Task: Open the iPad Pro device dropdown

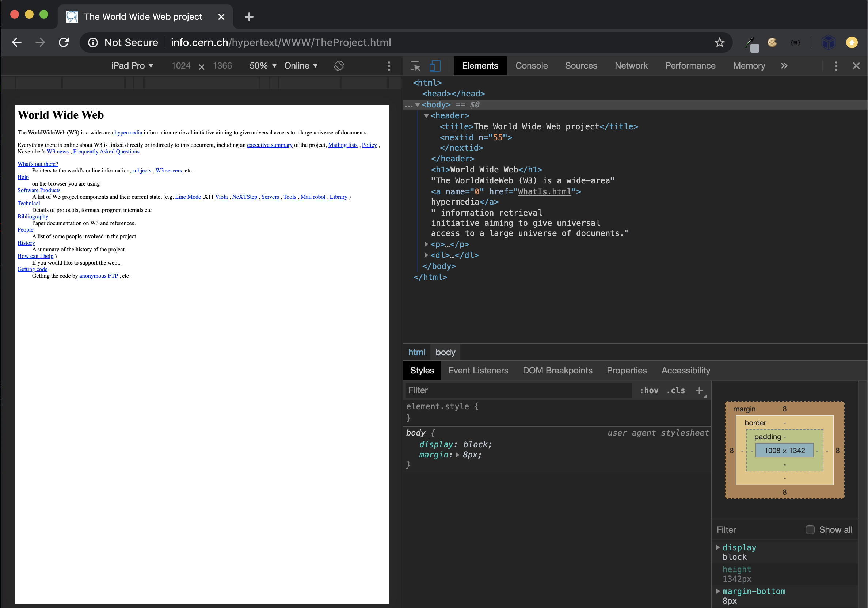Action: point(132,66)
